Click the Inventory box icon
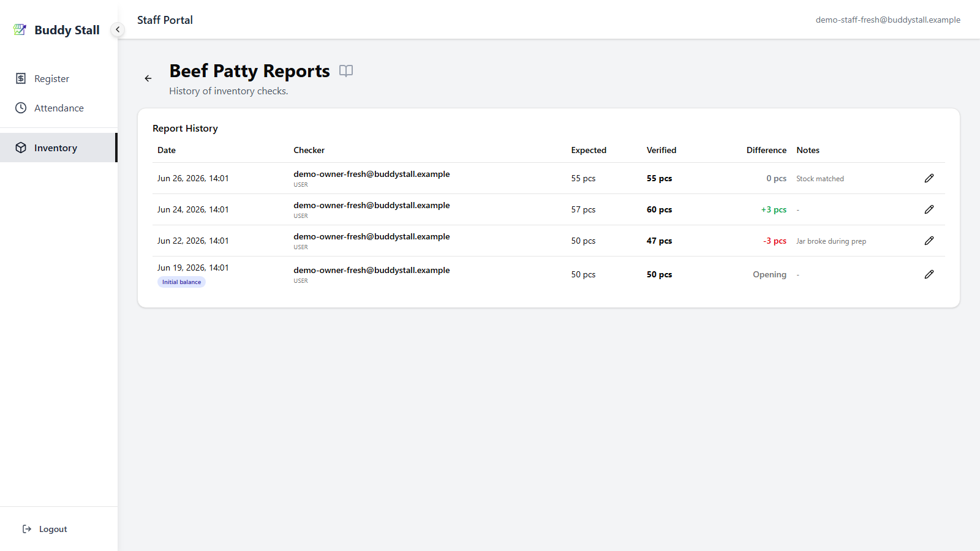The image size is (980, 551). tap(21, 148)
